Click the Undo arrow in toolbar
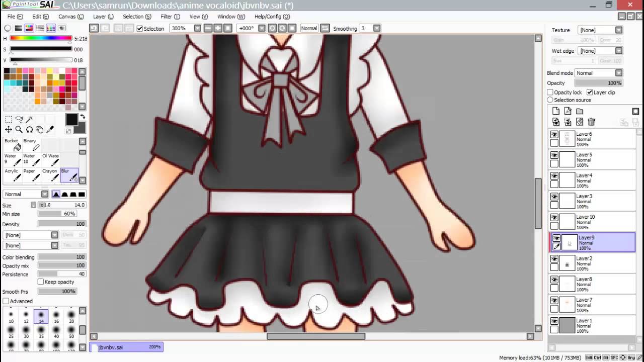The image size is (644, 362). point(94,28)
